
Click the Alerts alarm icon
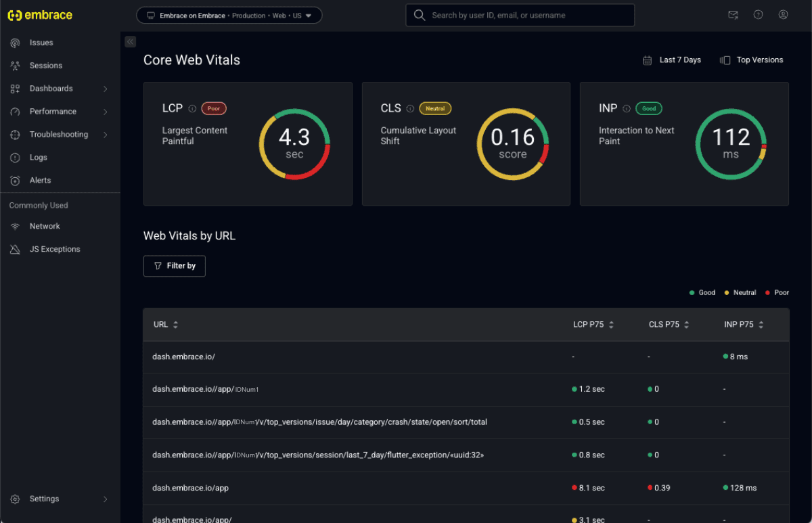(15, 181)
